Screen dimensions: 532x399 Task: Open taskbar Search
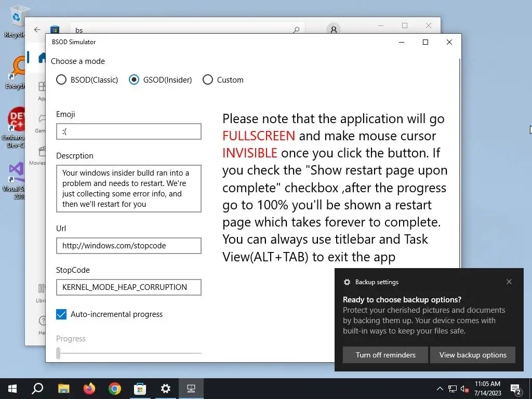tap(37, 389)
